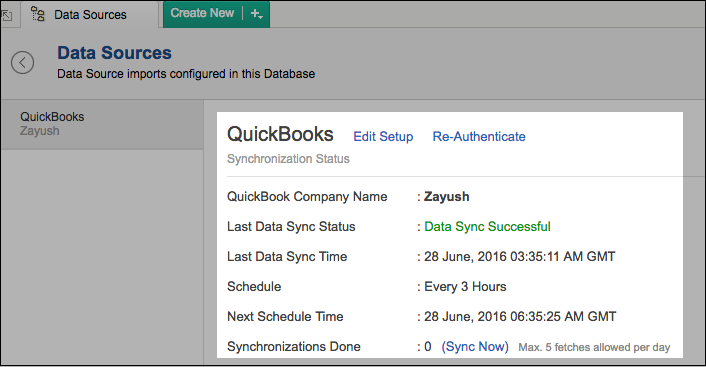Click the back arrow circle icon
This screenshot has height=367, width=706.
coord(23,63)
